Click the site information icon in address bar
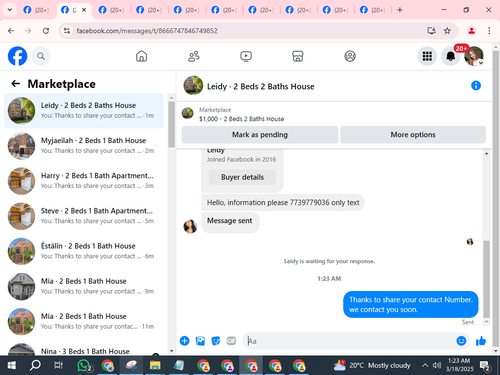Image resolution: width=500 pixels, height=375 pixels. pyautogui.click(x=67, y=31)
